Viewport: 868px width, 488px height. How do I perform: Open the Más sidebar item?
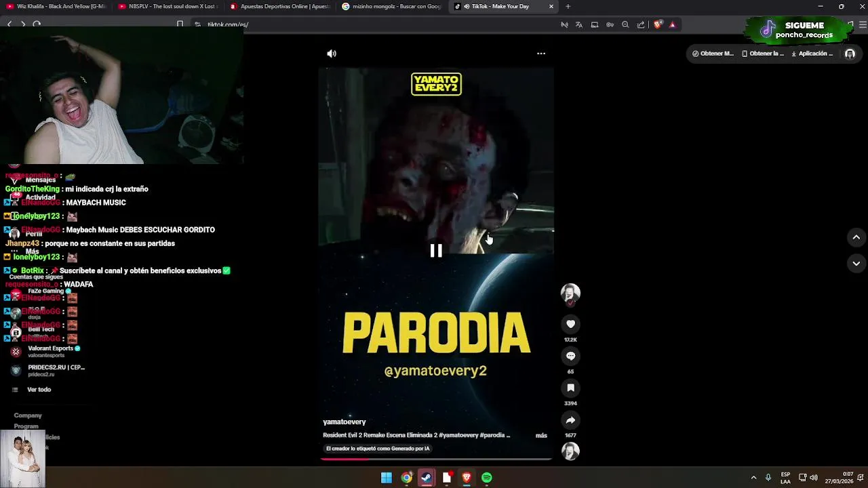(x=26, y=251)
